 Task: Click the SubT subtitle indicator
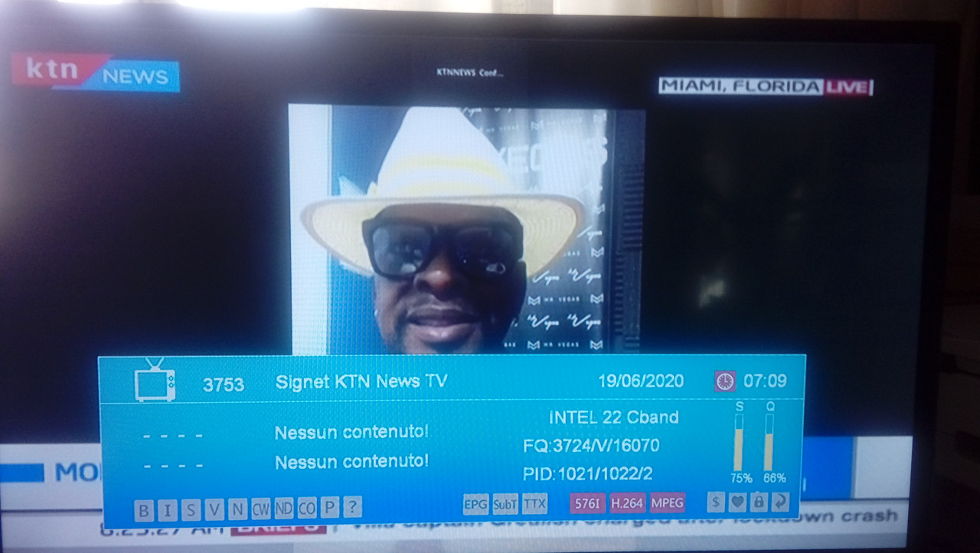pyautogui.click(x=505, y=504)
